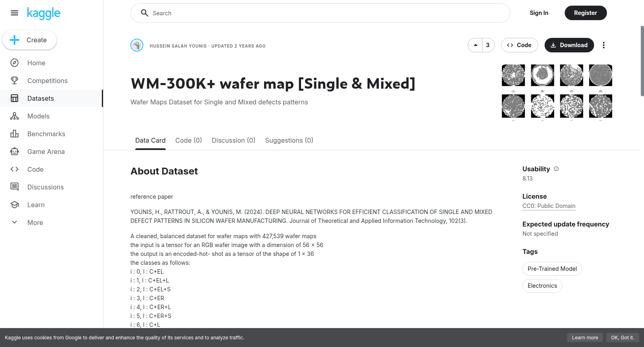Open the Code (0) tab
644x347 pixels.
coord(188,140)
